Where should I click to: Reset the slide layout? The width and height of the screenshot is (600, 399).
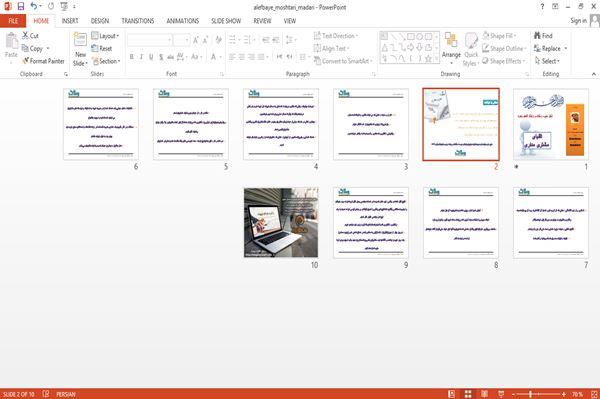(x=102, y=48)
